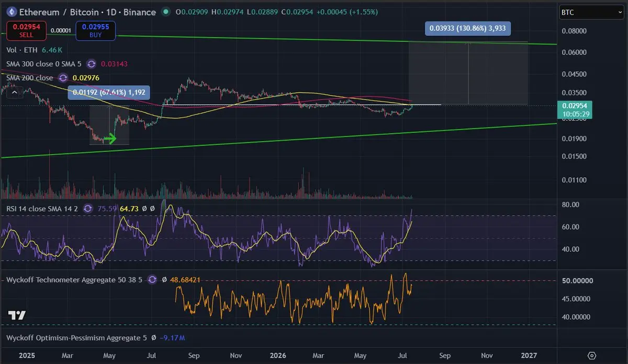Click the 0.03933 (130.86%) price range label
Viewport: 628px width, 364px height.
[467, 29]
